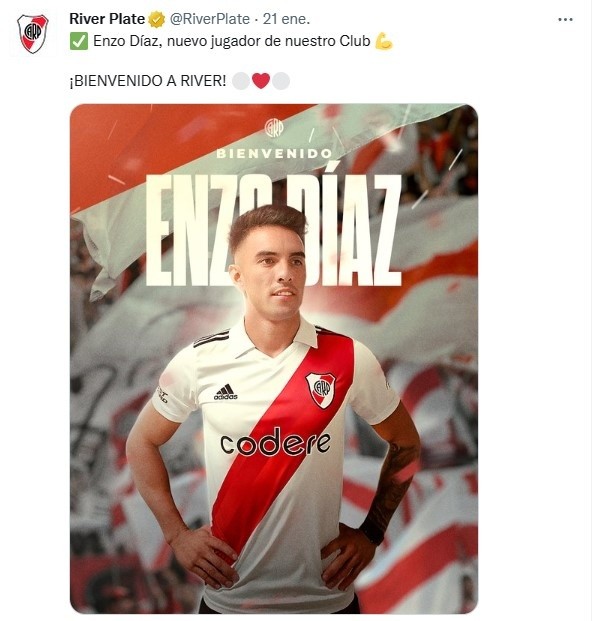Screen dimensions: 592x621
Task: Click the CARP logo atop the image
Action: pos(274,128)
